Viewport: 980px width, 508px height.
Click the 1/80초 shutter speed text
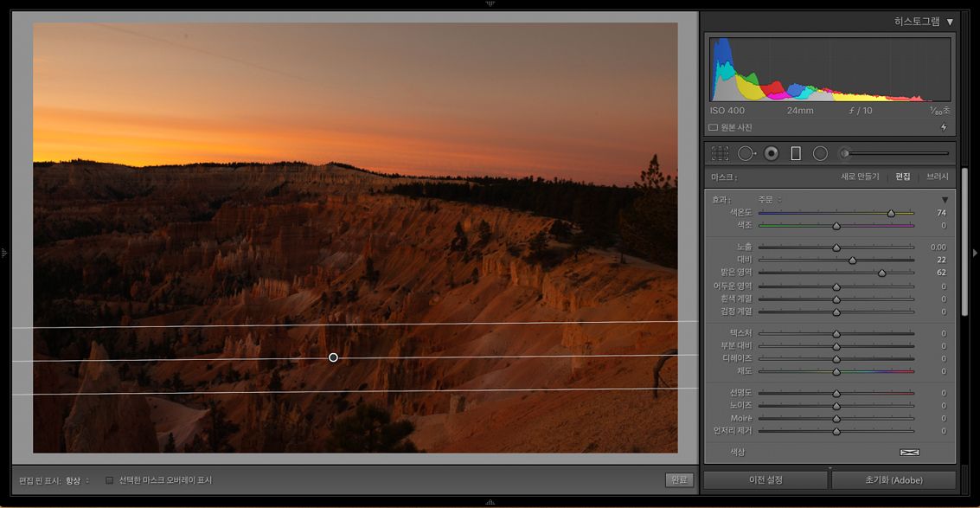coord(939,111)
